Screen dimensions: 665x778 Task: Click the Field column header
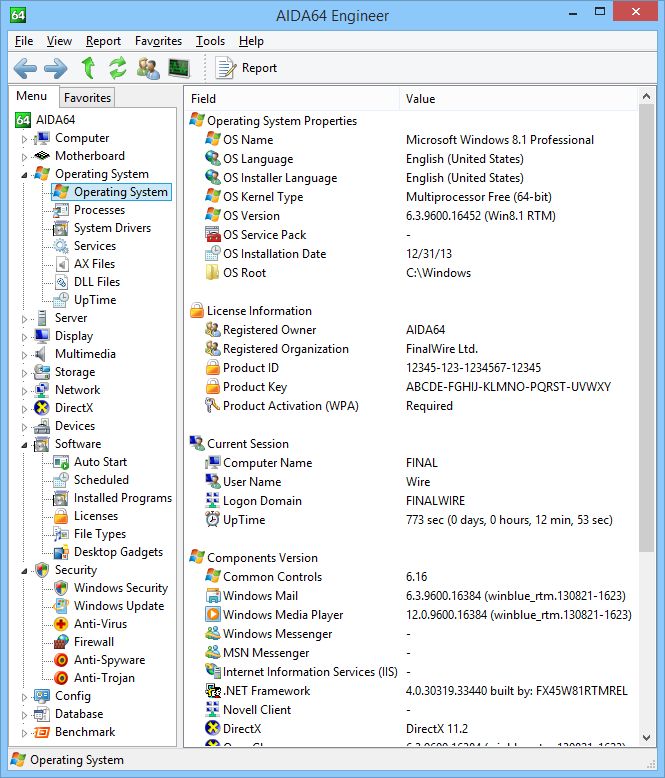tap(291, 99)
